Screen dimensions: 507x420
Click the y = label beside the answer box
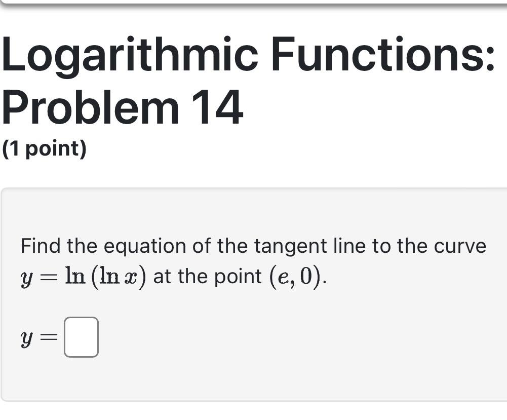point(38,336)
